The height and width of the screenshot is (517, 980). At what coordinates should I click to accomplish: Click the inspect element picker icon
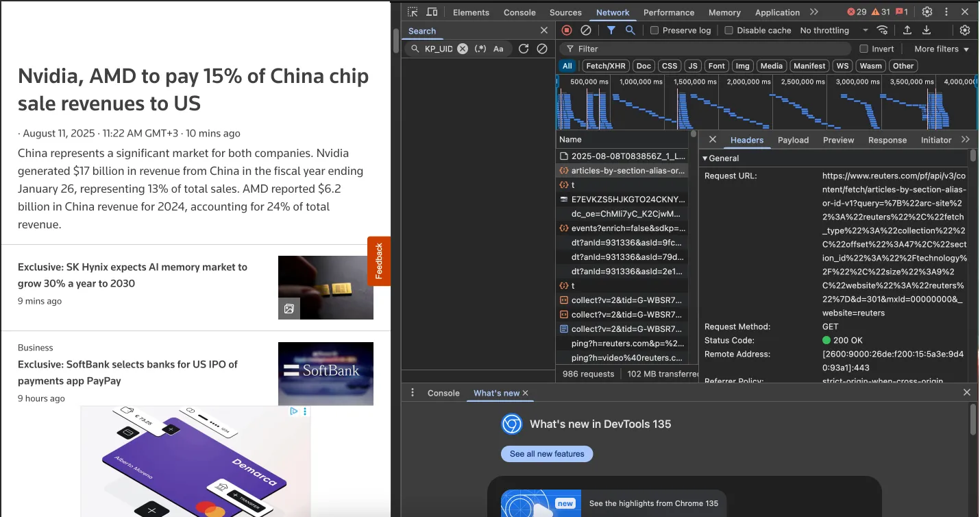pyautogui.click(x=413, y=12)
